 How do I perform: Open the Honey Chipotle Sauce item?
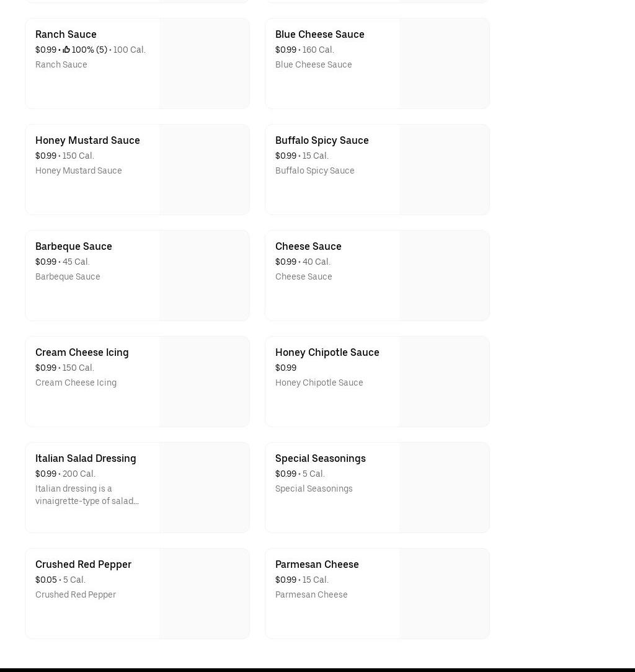point(327,352)
